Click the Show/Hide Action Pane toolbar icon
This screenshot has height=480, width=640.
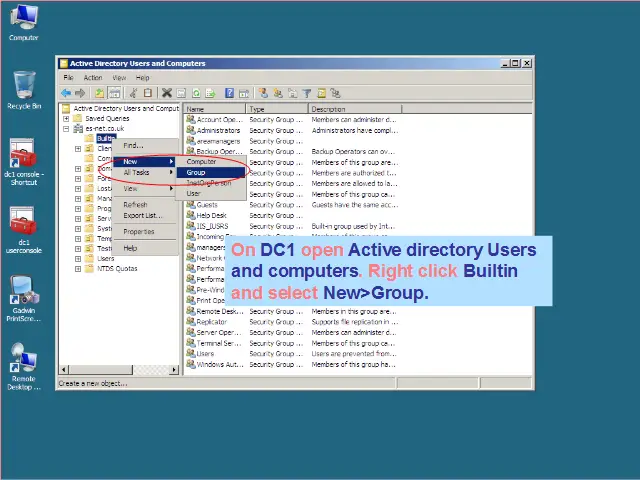click(244, 93)
